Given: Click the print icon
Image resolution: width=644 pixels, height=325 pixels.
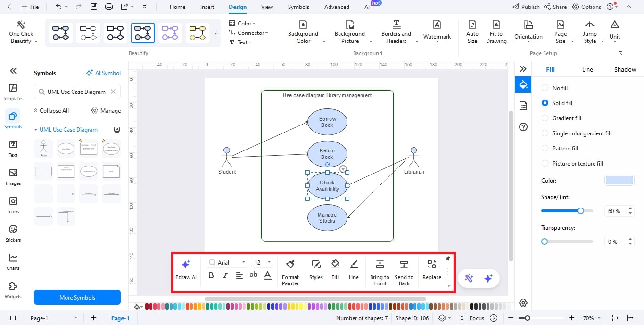Looking at the screenshot, I should 109,7.
